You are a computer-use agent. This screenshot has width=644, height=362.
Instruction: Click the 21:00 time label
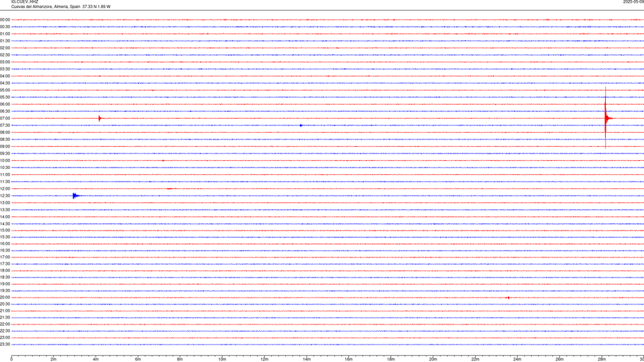pos(5,310)
